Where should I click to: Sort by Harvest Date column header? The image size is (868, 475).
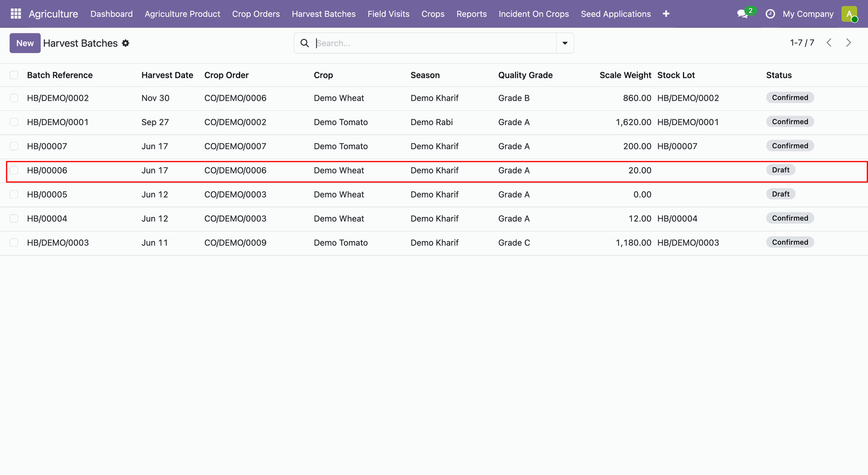pyautogui.click(x=167, y=75)
